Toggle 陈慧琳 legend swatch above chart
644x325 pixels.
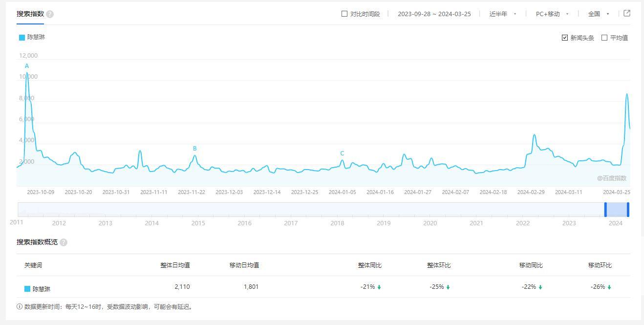(22, 38)
